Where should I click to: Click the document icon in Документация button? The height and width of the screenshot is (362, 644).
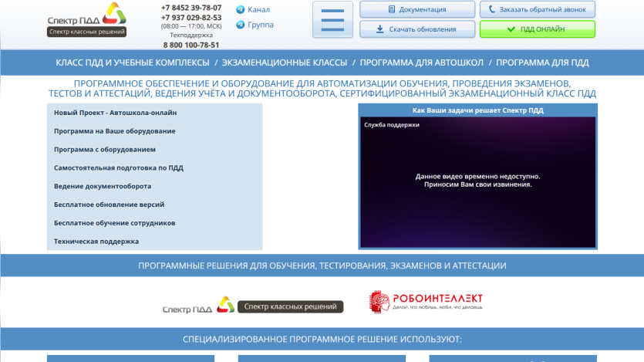[x=391, y=9]
